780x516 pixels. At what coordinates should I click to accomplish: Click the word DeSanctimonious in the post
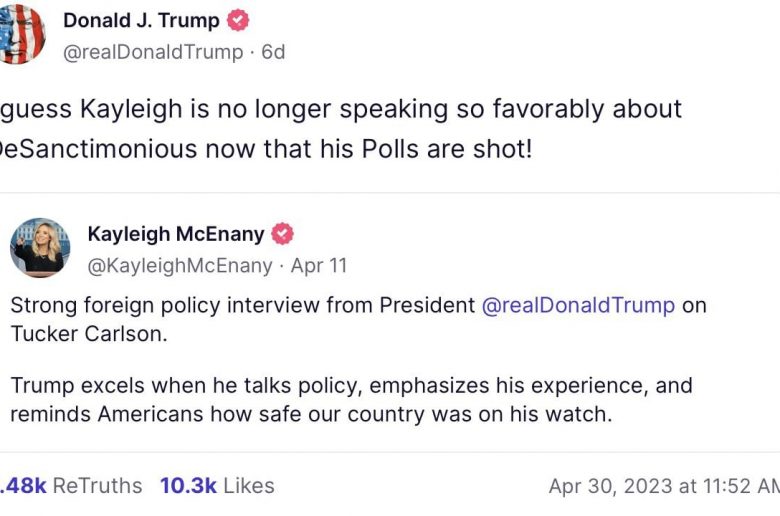98,148
